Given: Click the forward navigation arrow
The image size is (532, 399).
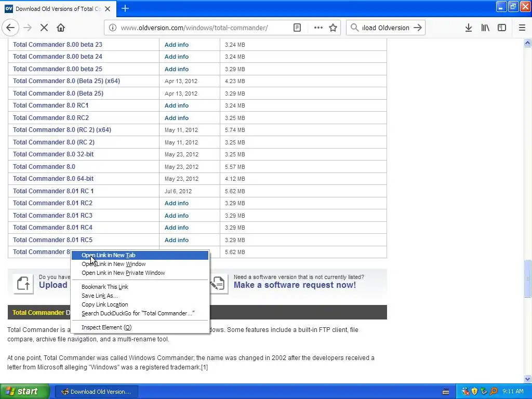Looking at the screenshot, I should [x=28, y=28].
